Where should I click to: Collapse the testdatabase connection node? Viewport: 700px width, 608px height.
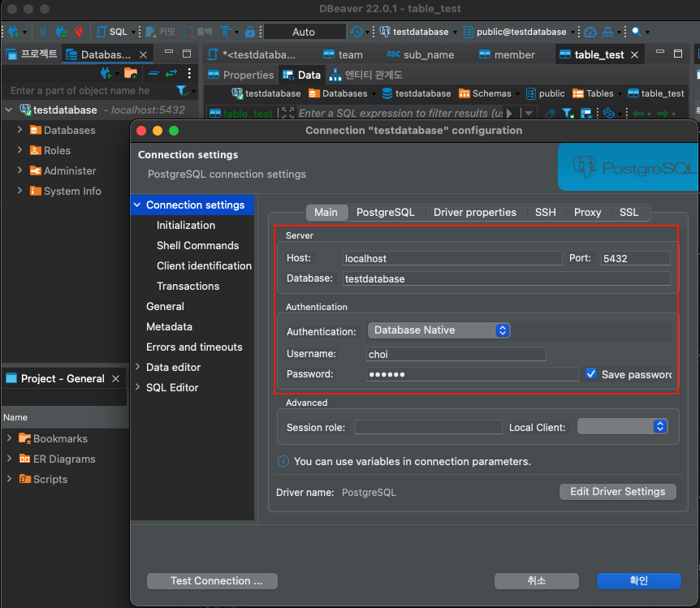(8, 110)
